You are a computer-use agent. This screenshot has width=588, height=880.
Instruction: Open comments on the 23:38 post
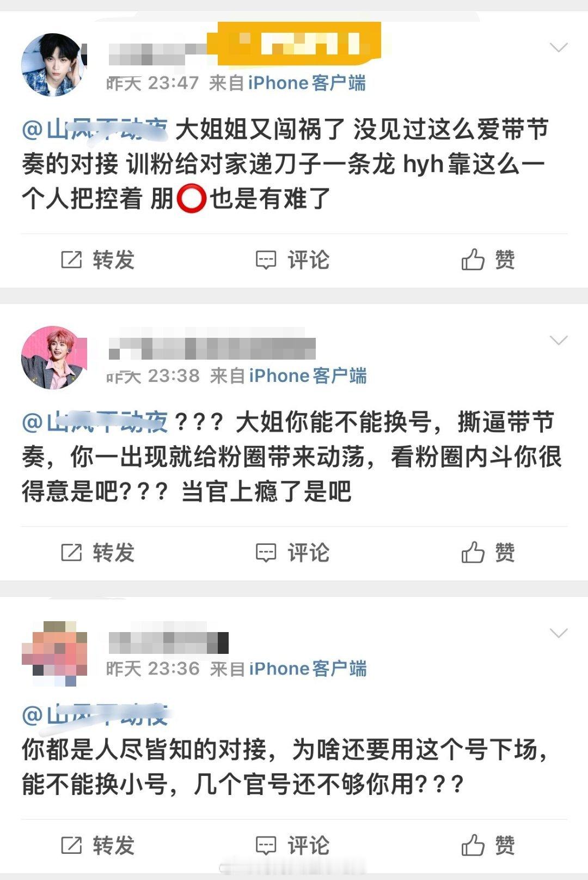[292, 553]
